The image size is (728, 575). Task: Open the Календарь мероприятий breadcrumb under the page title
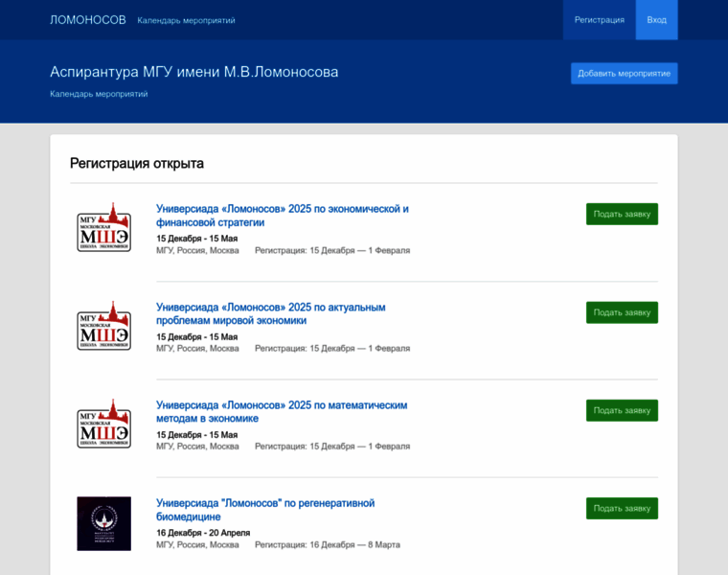99,94
